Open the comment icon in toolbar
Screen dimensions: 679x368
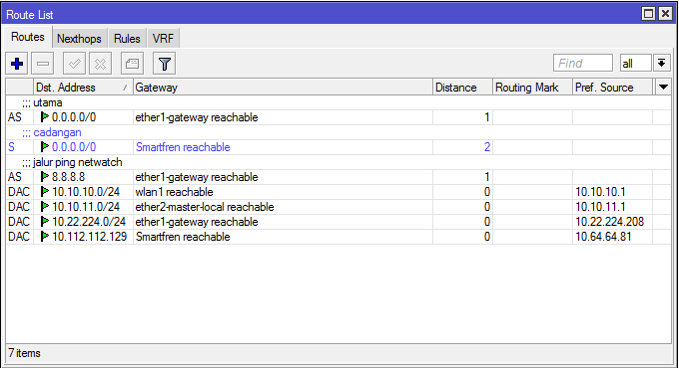coord(132,64)
